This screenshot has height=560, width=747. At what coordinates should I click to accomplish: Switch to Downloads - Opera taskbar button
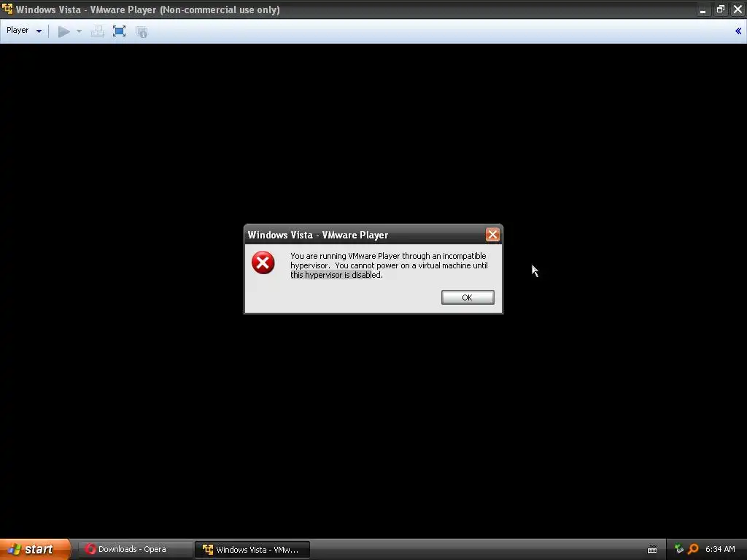click(x=135, y=549)
